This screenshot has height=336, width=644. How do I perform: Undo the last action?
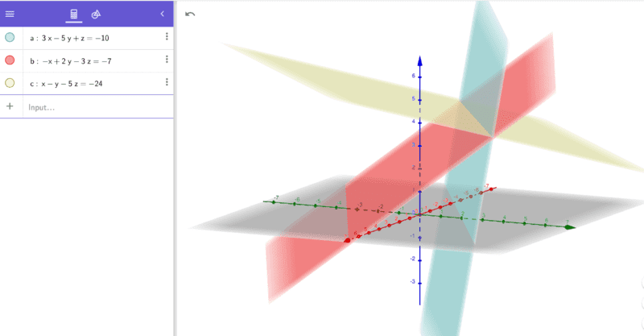pos(190,15)
